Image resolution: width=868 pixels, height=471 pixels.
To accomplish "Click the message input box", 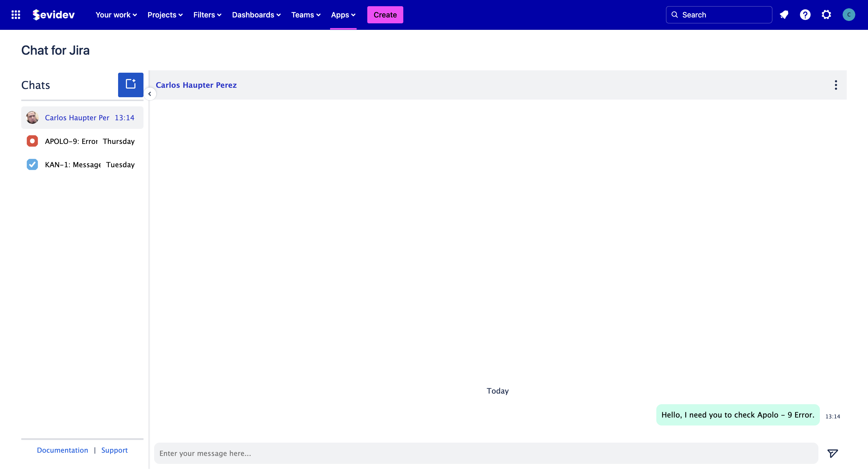I will (486, 454).
